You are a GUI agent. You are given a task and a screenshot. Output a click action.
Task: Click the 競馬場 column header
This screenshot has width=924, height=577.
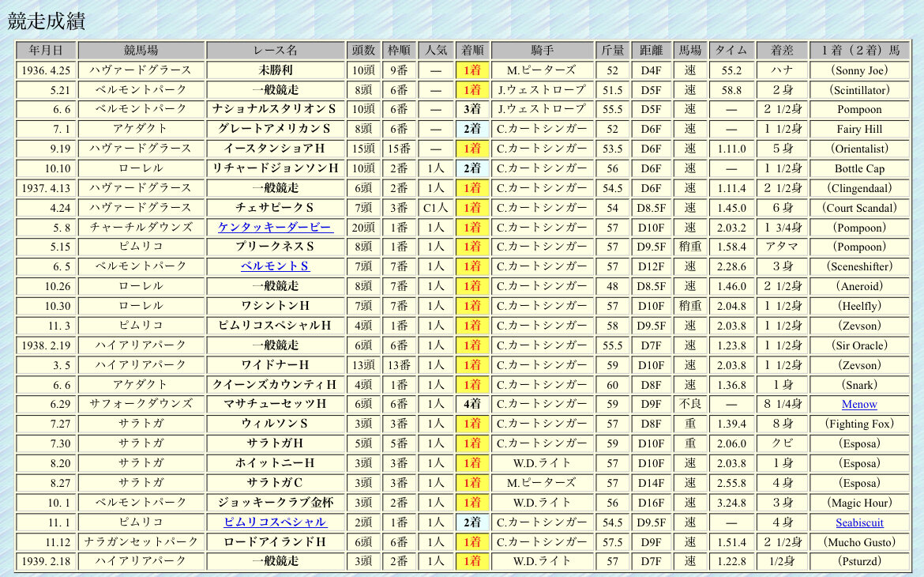(141, 50)
